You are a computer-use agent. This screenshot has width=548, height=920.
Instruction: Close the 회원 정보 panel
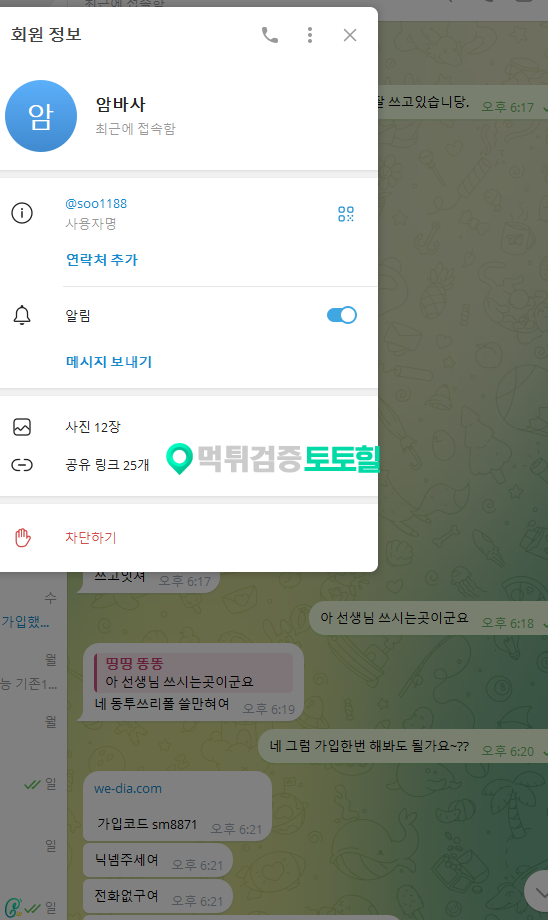click(x=350, y=35)
